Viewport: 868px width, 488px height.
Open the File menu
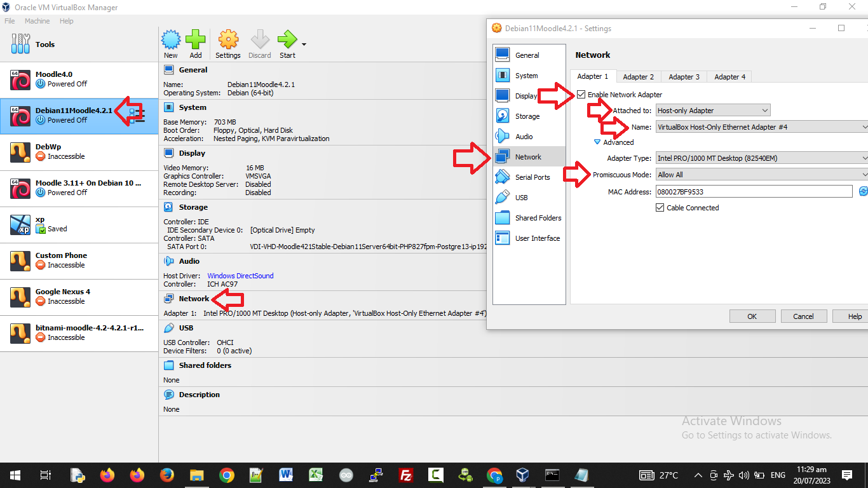pyautogui.click(x=10, y=21)
